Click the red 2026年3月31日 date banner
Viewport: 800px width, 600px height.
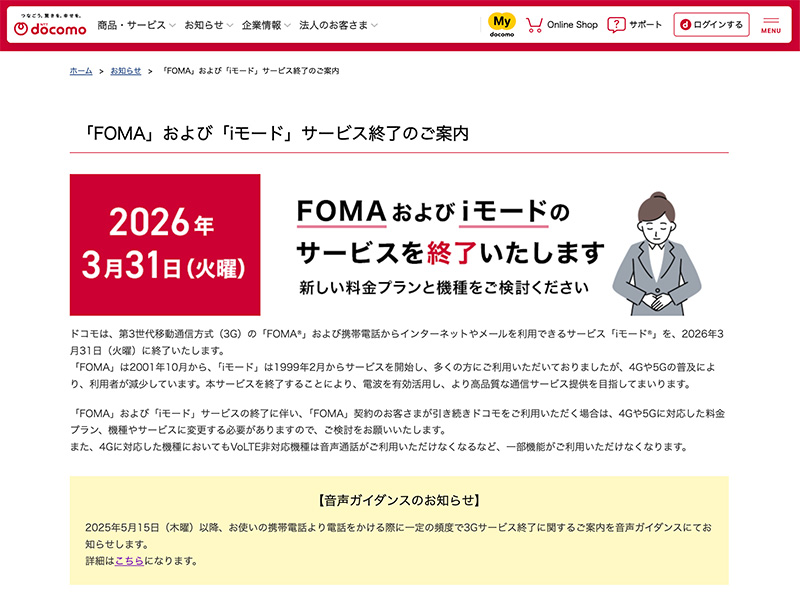point(165,245)
